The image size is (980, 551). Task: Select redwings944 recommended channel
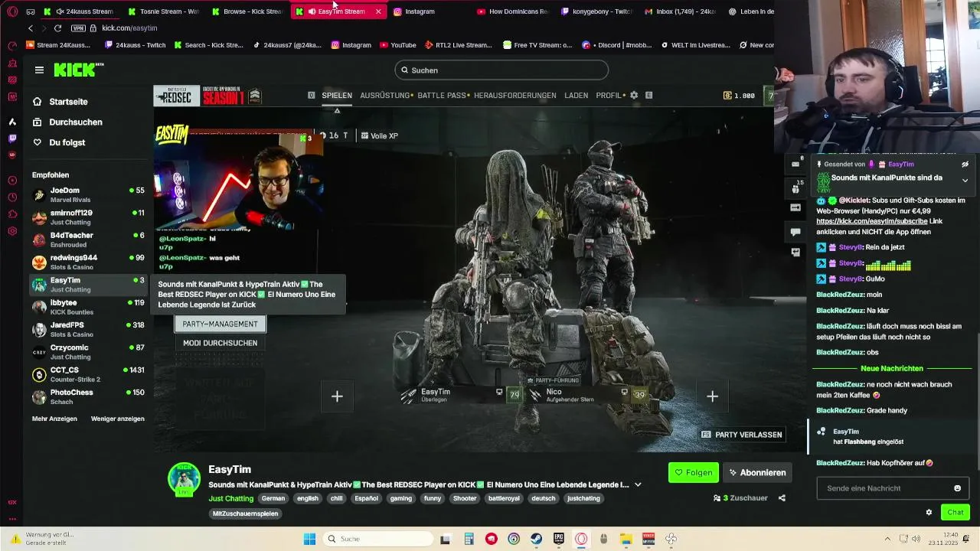(88, 262)
